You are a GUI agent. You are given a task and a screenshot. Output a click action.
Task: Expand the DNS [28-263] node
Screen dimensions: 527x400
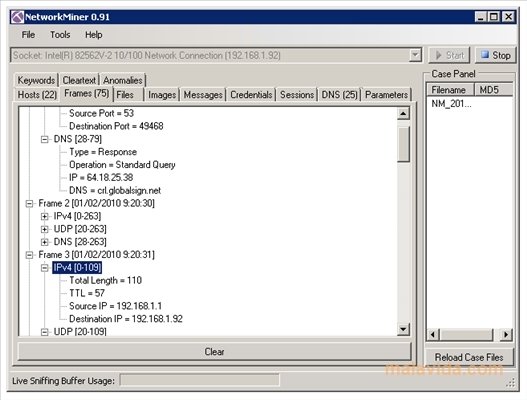pyautogui.click(x=44, y=242)
